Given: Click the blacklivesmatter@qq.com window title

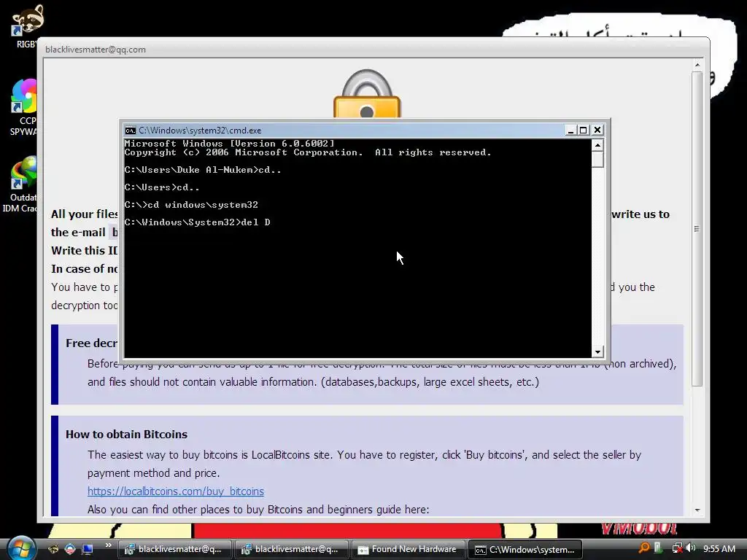Looking at the screenshot, I should (96, 50).
